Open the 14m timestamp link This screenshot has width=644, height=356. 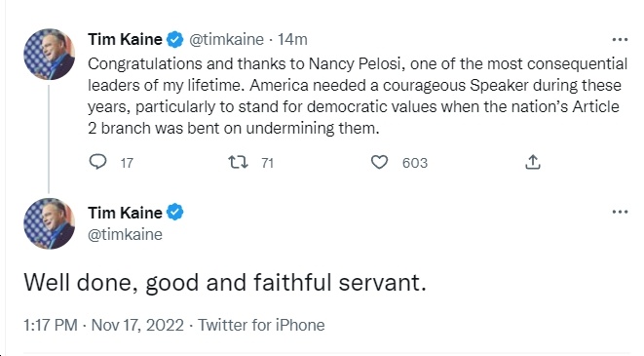(292, 39)
